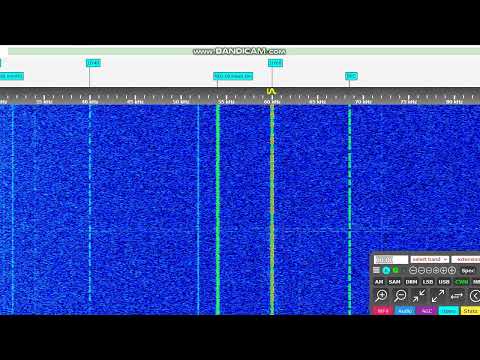Switch to the yellow Stats tab
Image resolution: width=480 pixels, height=360 pixels.
(x=470, y=311)
